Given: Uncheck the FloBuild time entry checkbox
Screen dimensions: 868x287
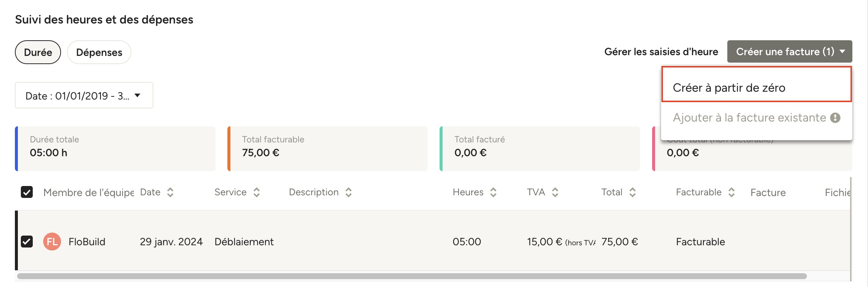Looking at the screenshot, I should 27,242.
